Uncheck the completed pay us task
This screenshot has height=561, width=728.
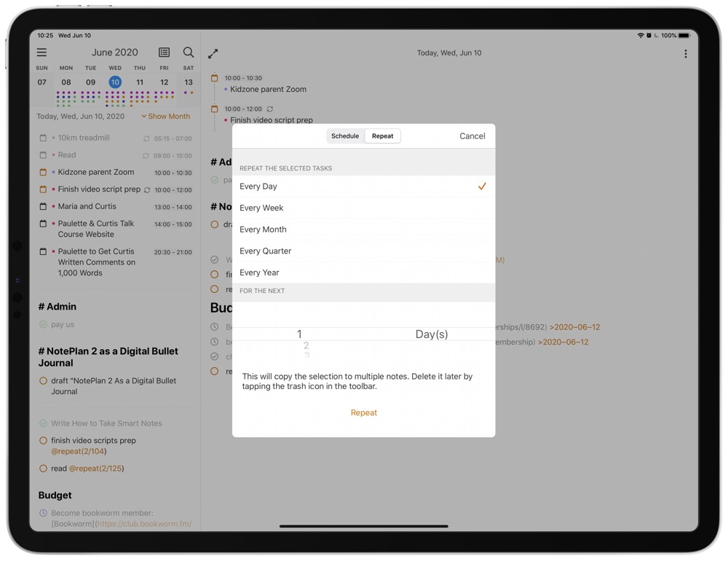point(43,325)
